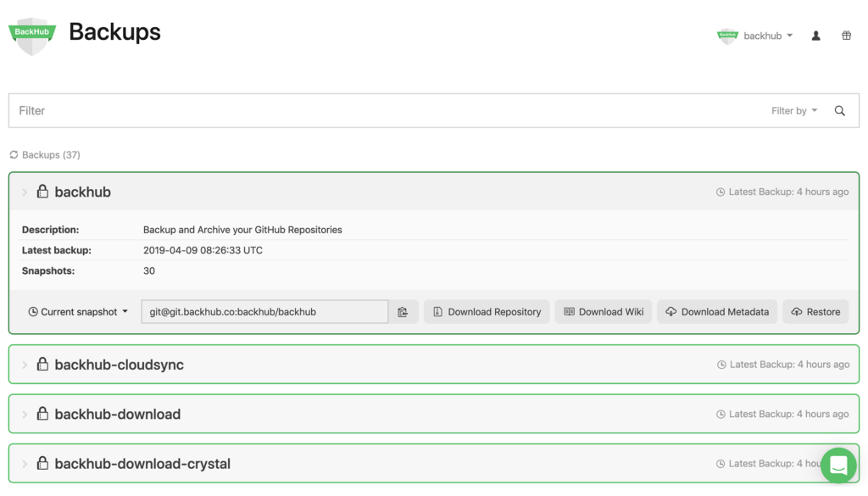Open the chat support bubble
Image resolution: width=868 pixels, height=496 pixels.
point(838,465)
